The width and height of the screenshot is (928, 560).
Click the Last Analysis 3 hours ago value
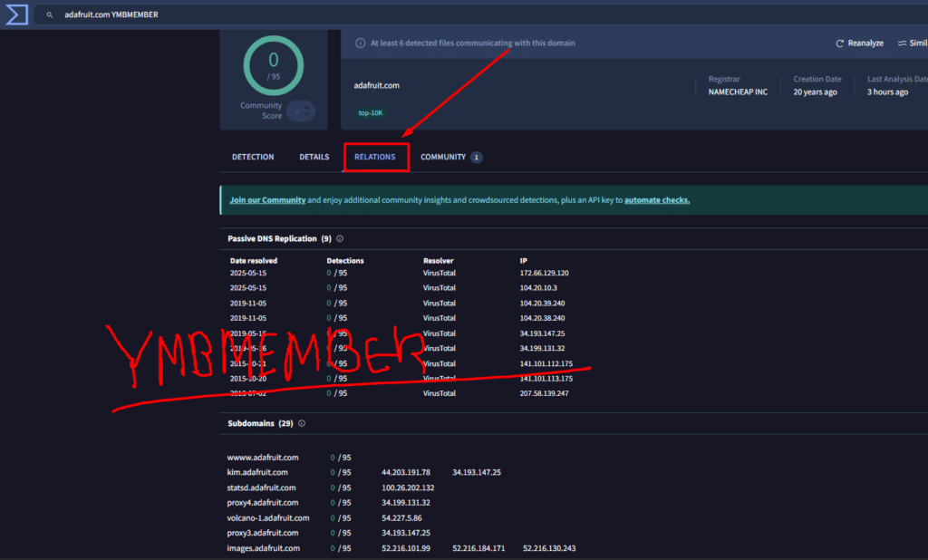[x=887, y=92]
